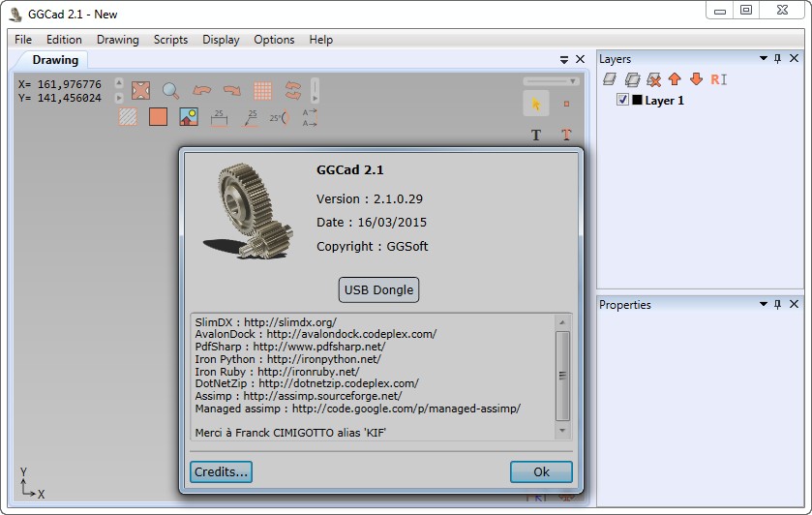Image resolution: width=812 pixels, height=515 pixels.
Task: Click the new layer icon
Action: [x=610, y=79]
